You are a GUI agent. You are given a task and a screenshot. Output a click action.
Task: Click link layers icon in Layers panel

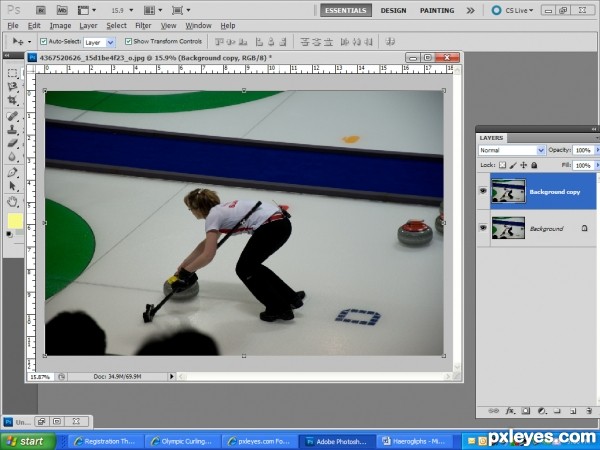(494, 411)
